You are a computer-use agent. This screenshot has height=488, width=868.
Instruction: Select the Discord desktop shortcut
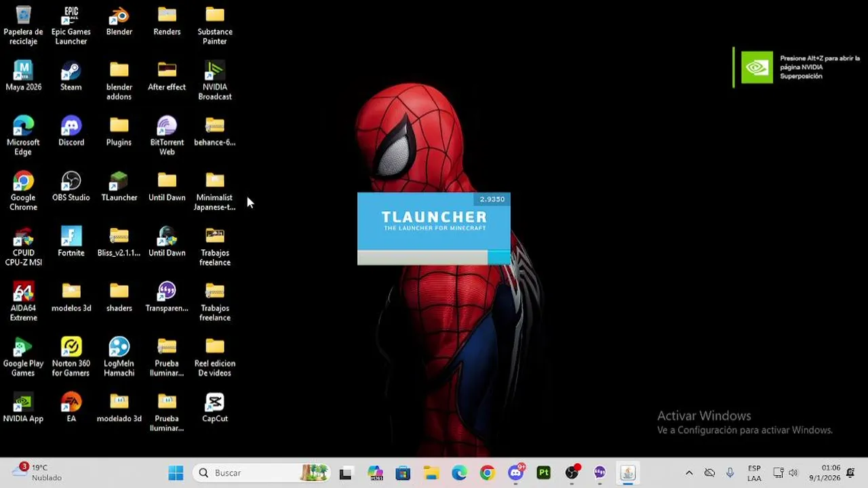click(71, 131)
